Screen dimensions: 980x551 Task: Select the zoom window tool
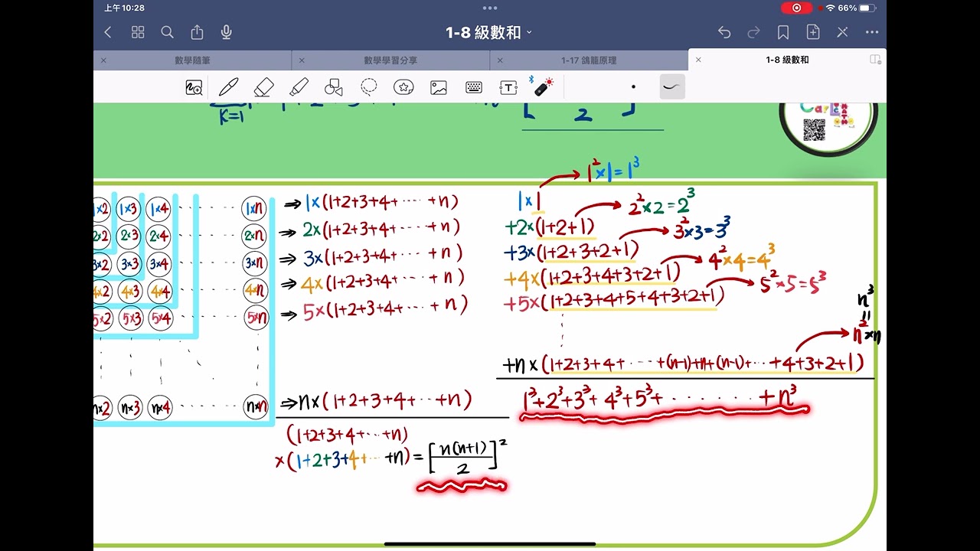pyautogui.click(x=194, y=87)
